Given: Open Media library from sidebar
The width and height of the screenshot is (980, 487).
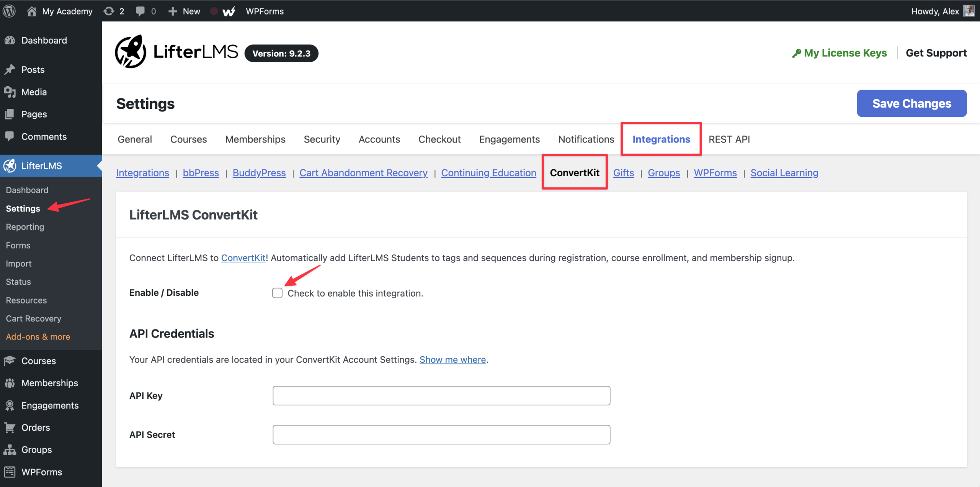Looking at the screenshot, I should coord(34,92).
